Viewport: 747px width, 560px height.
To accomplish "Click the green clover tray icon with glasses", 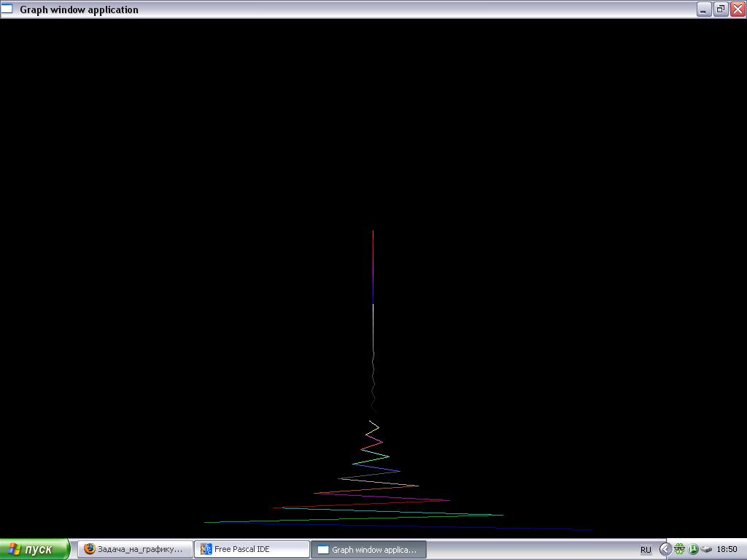I will tap(679, 549).
